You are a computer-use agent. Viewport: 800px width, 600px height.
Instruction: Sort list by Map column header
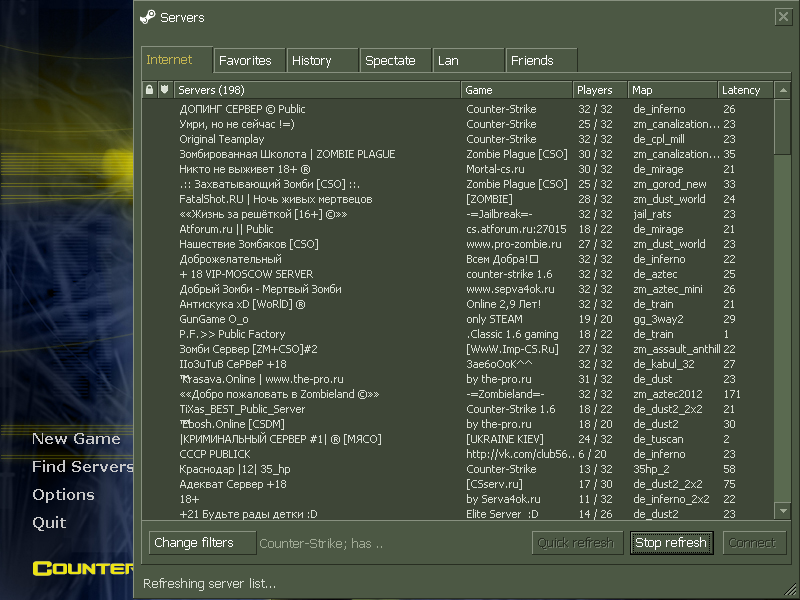[x=672, y=90]
